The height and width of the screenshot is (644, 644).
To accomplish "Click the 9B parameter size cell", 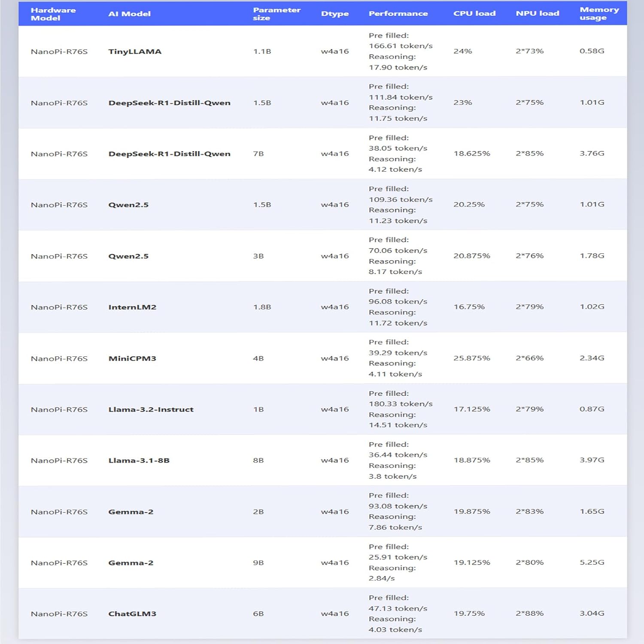I will [258, 563].
